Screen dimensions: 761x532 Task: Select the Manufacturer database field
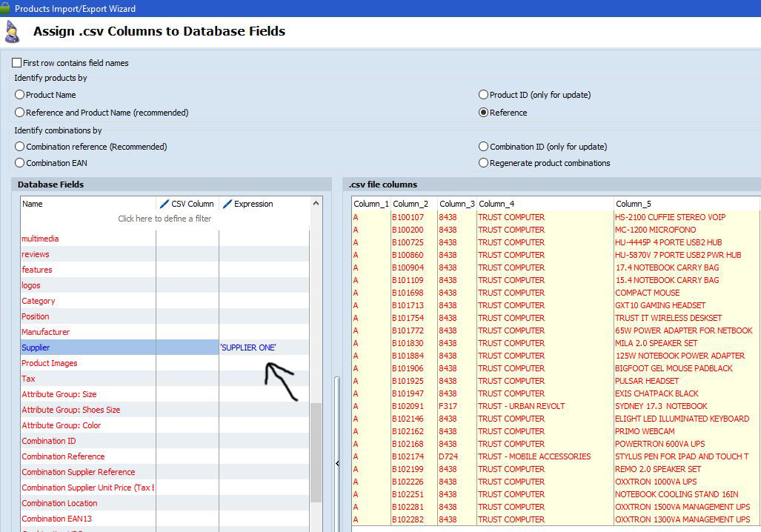pos(46,333)
